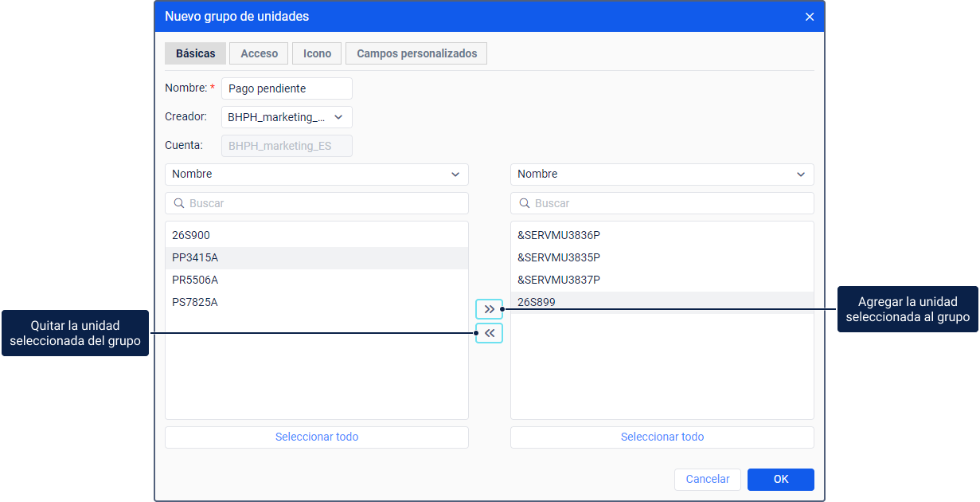This screenshot has height=502, width=980.
Task: Click the search magnifier in right list
Action: [525, 203]
